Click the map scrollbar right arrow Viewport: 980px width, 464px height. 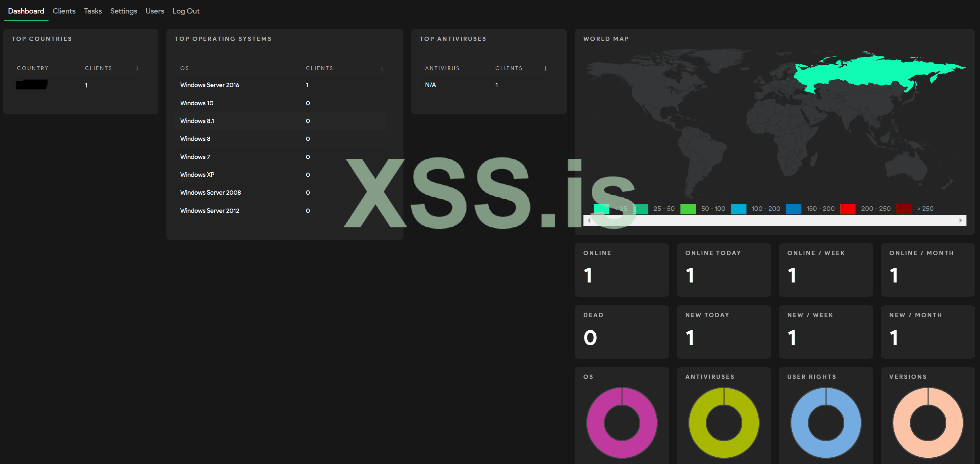point(960,220)
